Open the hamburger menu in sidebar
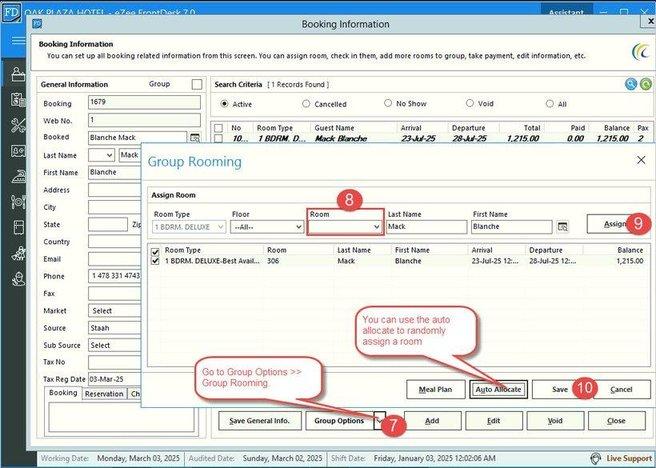 click(x=17, y=42)
